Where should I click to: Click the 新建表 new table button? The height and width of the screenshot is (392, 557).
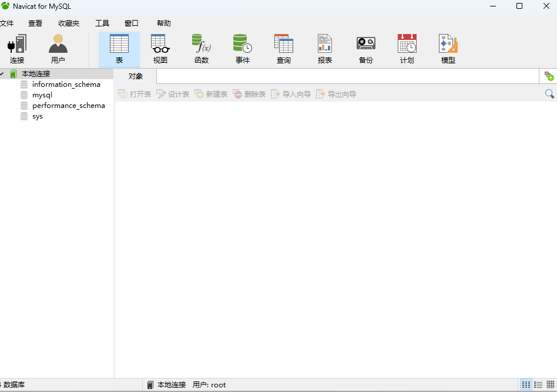(211, 94)
